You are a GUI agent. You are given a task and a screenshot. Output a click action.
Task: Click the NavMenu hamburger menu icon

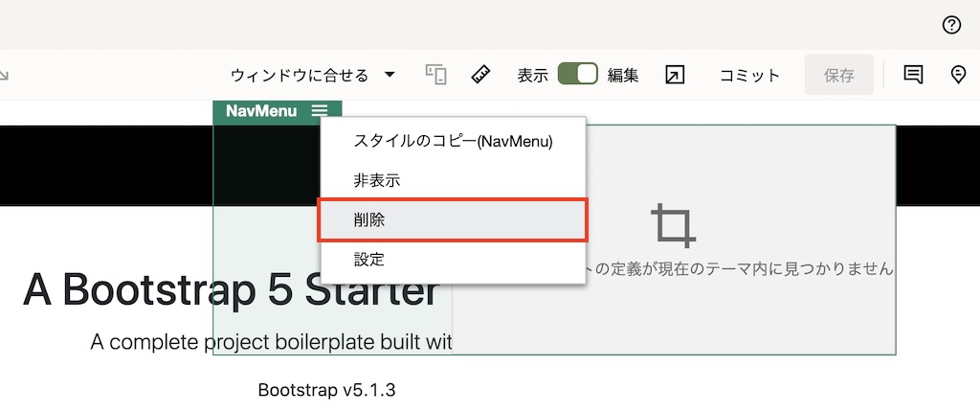pos(320,111)
